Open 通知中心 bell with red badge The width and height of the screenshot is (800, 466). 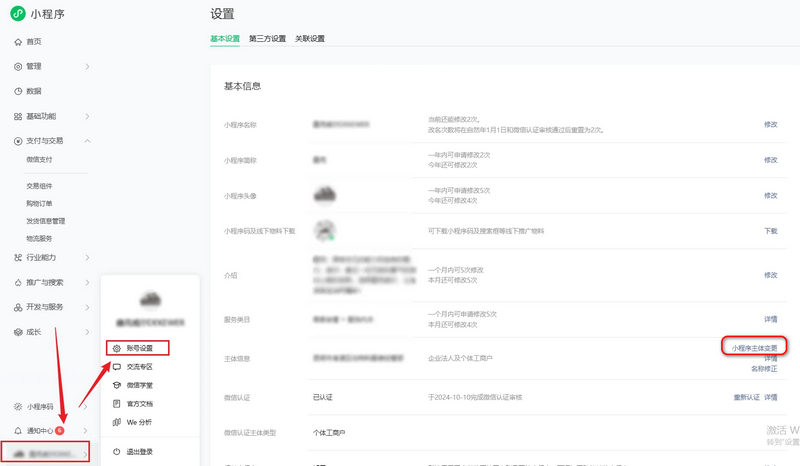tap(18, 430)
